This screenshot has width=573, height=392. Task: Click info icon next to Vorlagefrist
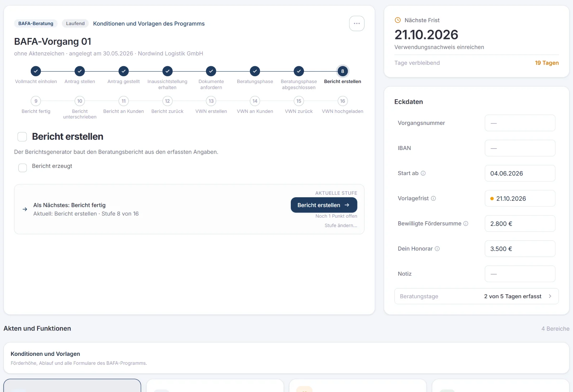(433, 198)
